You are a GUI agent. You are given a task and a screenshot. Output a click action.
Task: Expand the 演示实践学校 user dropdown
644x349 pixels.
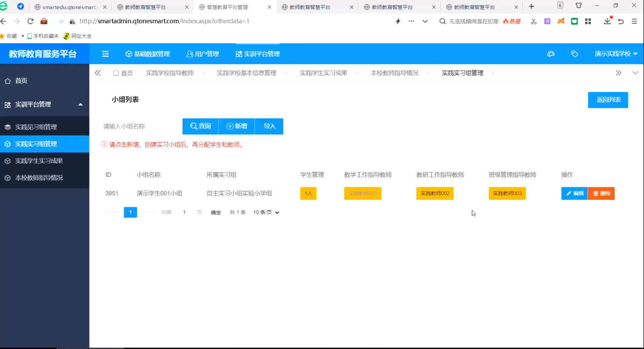coord(616,54)
